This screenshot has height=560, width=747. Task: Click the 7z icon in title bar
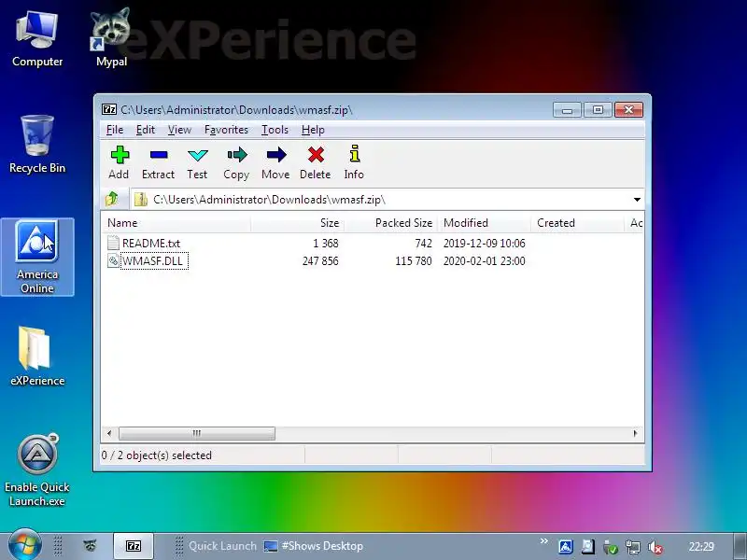109,109
